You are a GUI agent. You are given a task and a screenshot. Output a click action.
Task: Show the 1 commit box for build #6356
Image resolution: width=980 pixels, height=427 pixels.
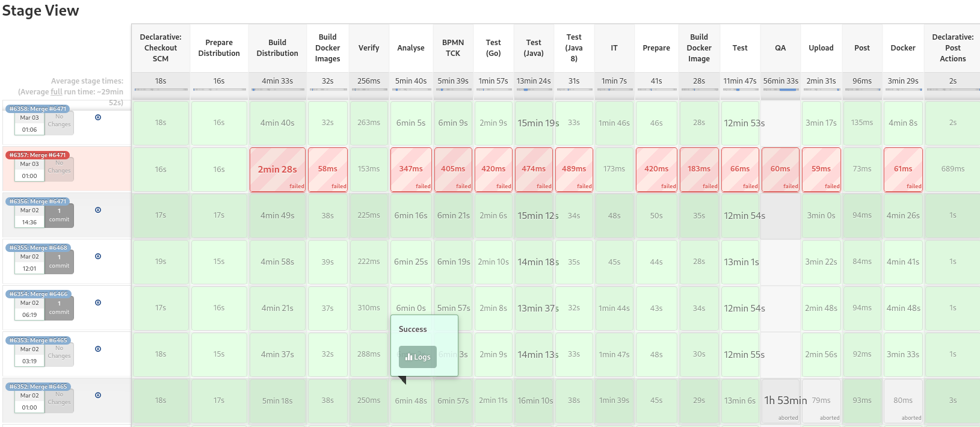point(59,215)
